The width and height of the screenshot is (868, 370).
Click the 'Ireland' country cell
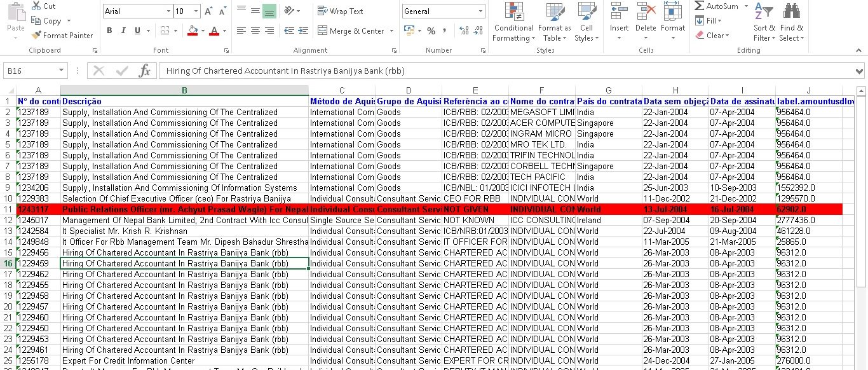click(x=608, y=220)
